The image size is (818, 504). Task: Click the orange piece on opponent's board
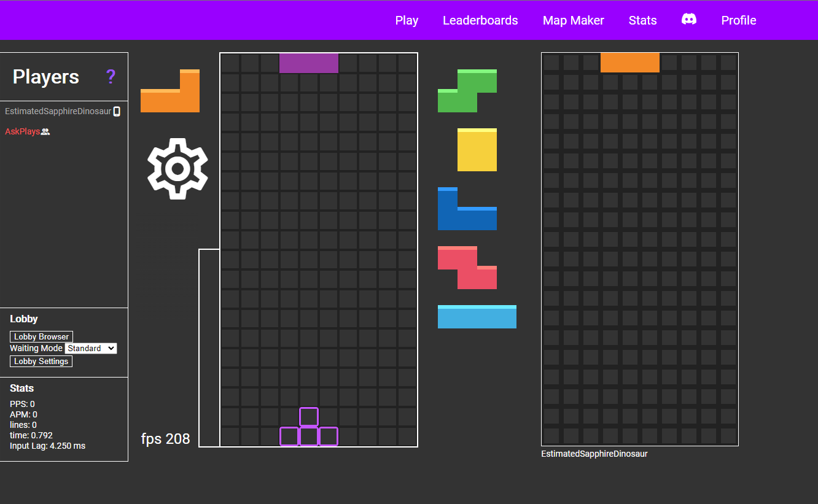coord(630,63)
